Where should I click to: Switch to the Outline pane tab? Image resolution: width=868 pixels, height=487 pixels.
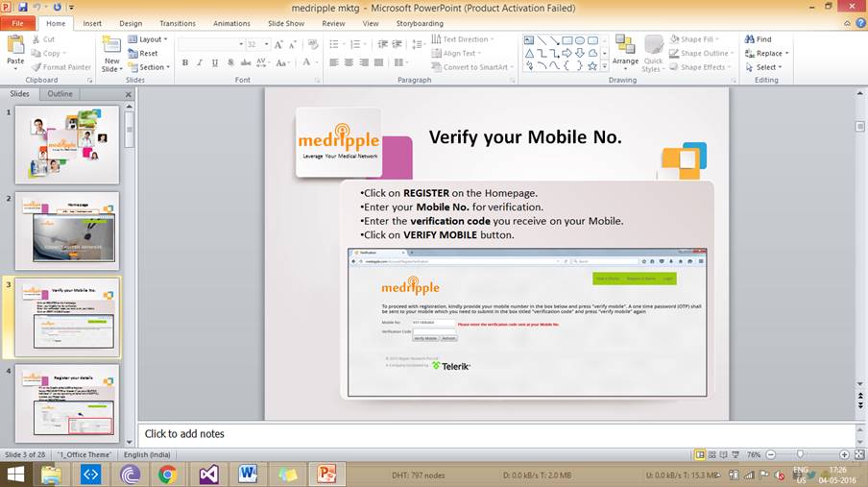click(x=60, y=94)
